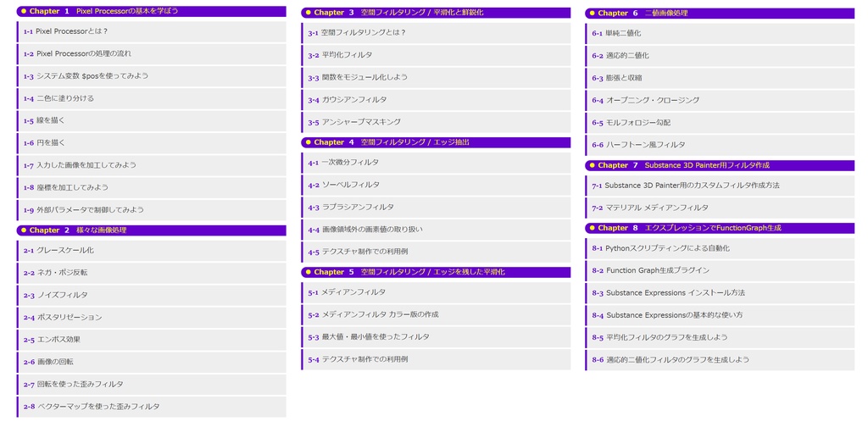The width and height of the screenshot is (868, 427).
Task: Open 4-2 ソーベルフィルタ
Action: [436, 185]
